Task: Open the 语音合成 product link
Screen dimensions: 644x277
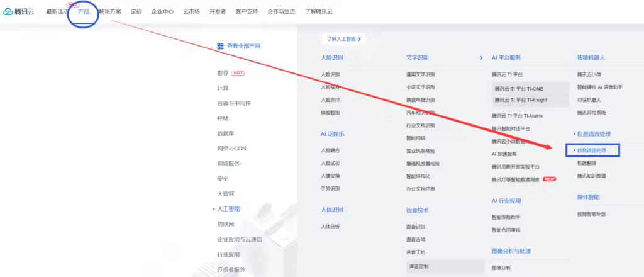Action: point(416,239)
